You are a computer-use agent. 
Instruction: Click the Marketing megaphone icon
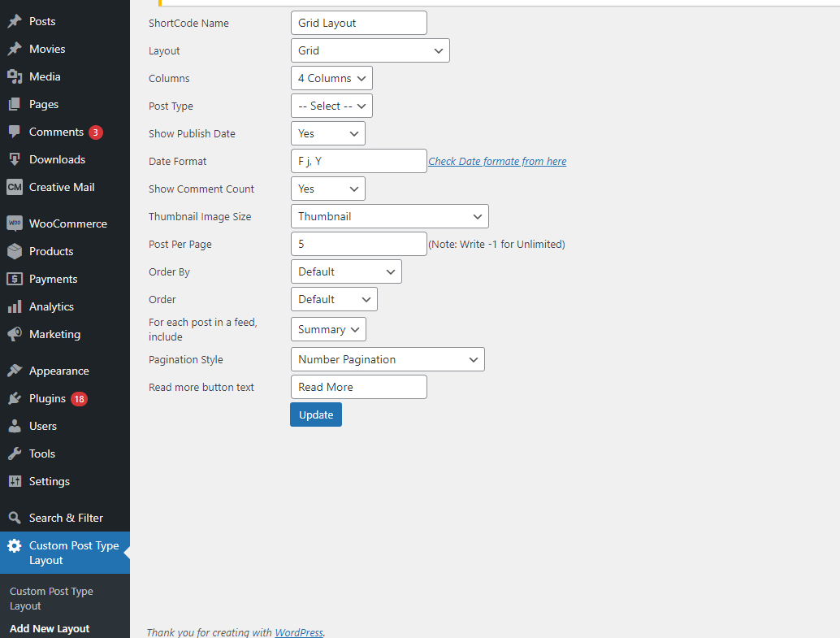coord(15,334)
